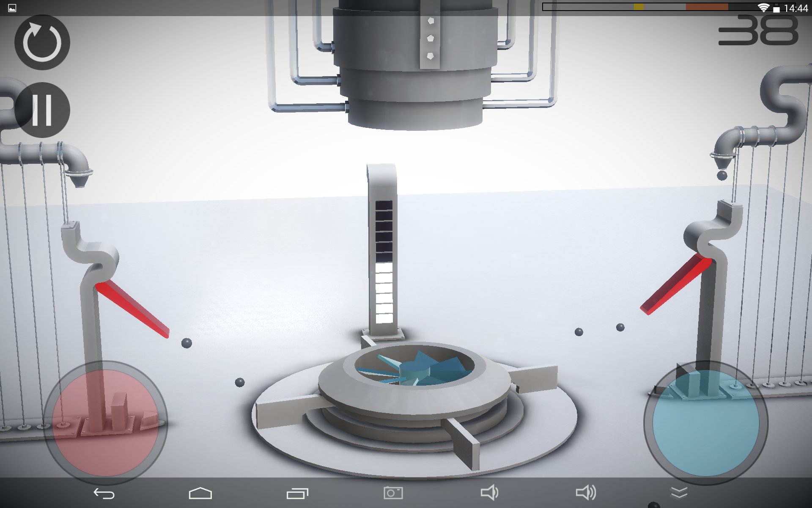Tap the score counter showing 38

click(x=758, y=30)
